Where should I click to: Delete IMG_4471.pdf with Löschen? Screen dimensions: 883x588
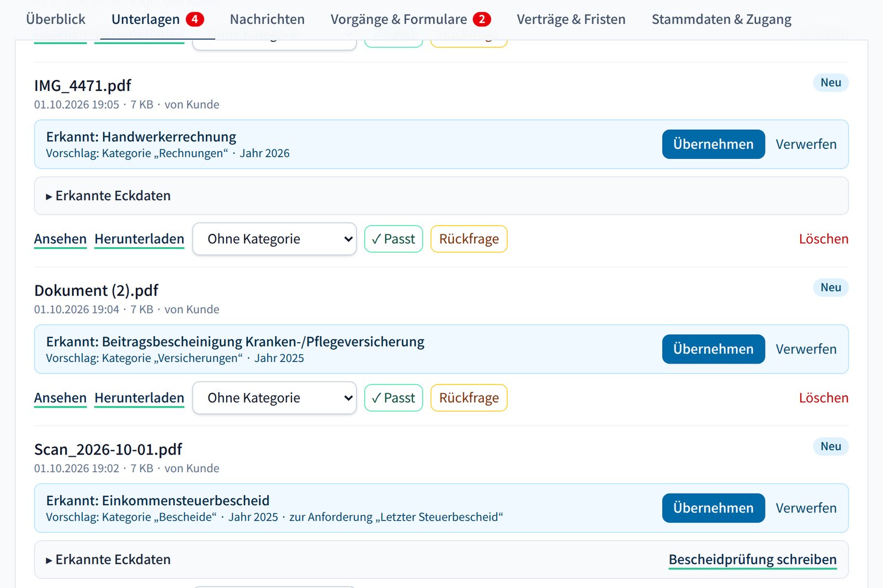pyautogui.click(x=823, y=239)
